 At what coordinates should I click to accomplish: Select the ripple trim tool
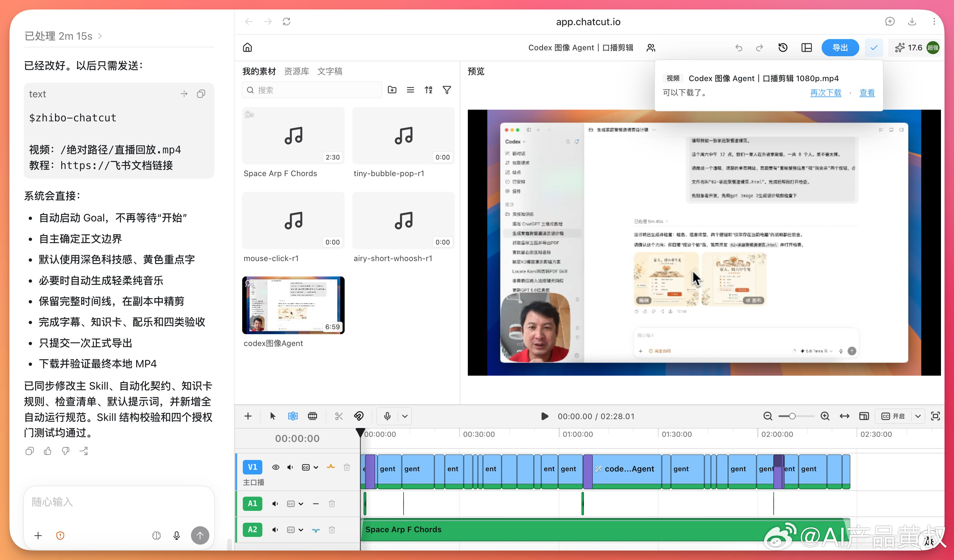pyautogui.click(x=293, y=416)
